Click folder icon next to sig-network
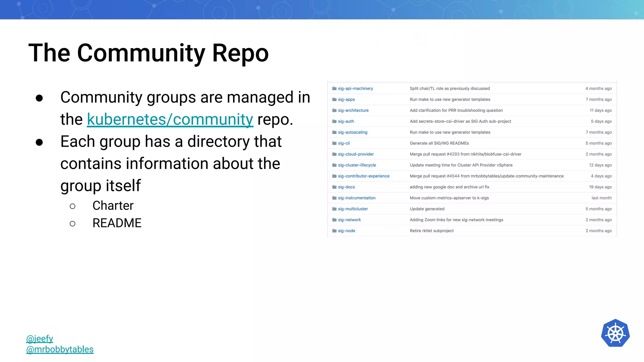Image resolution: width=644 pixels, height=362 pixels. pyautogui.click(x=334, y=220)
